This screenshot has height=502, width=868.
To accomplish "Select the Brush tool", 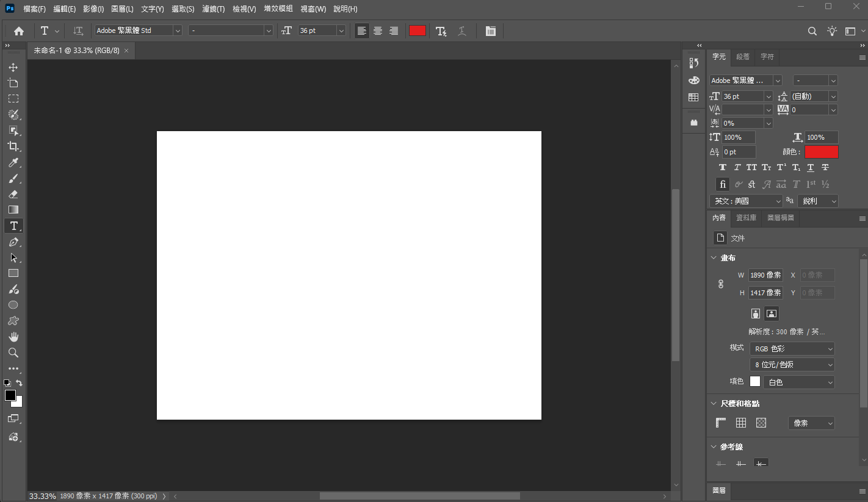I will pyautogui.click(x=13, y=178).
